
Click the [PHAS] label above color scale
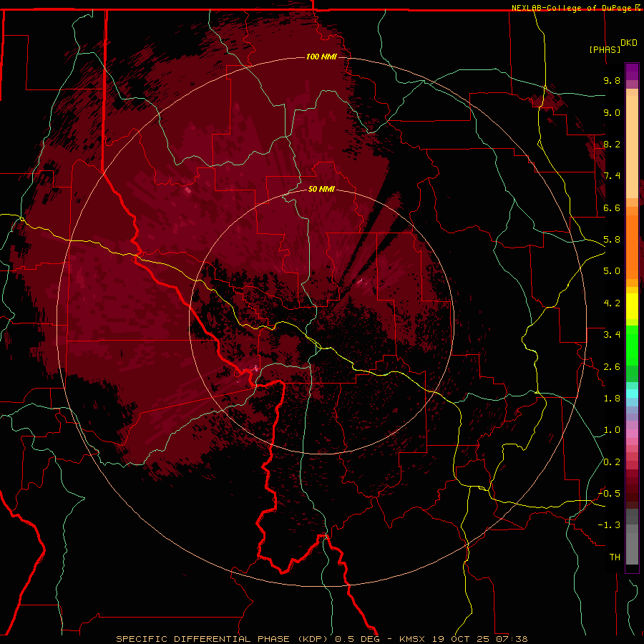[605, 49]
